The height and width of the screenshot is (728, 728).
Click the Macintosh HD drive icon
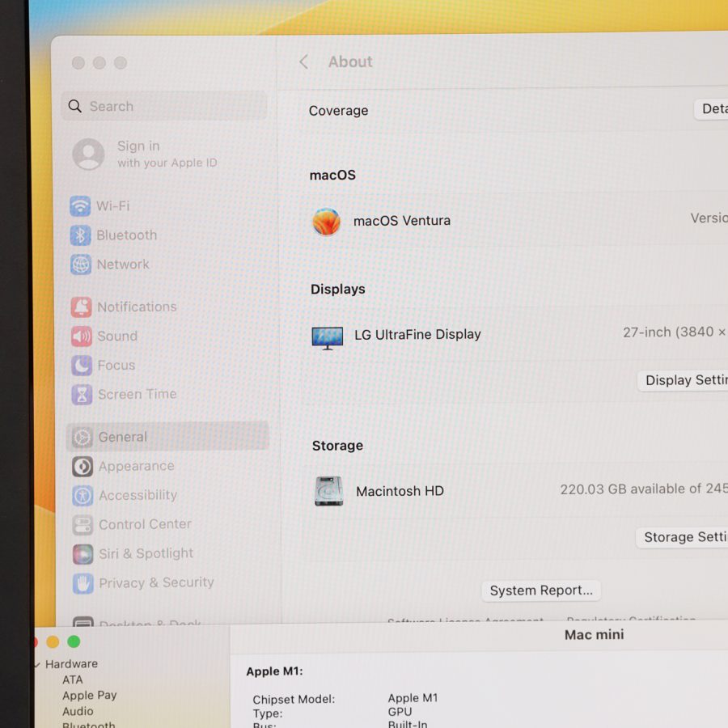328,491
